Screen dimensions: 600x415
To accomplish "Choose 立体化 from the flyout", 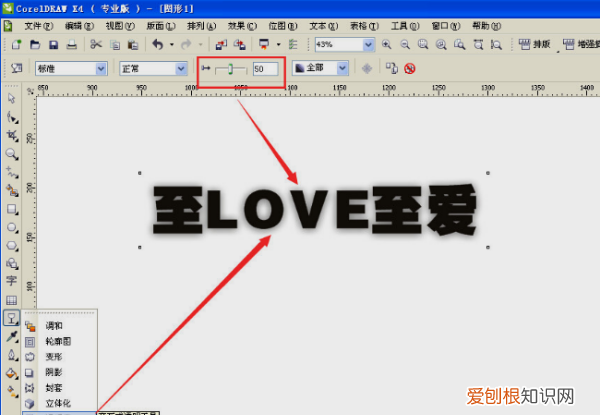I will (60, 403).
